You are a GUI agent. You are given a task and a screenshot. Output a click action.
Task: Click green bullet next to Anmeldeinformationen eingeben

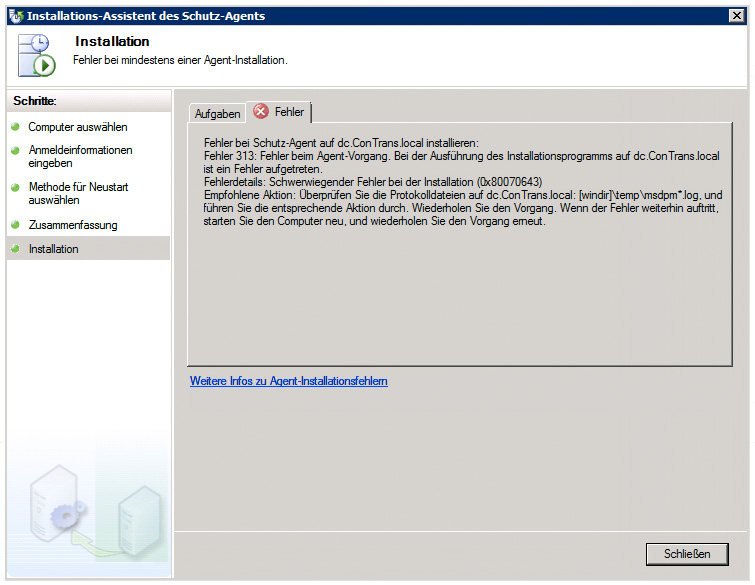15,150
